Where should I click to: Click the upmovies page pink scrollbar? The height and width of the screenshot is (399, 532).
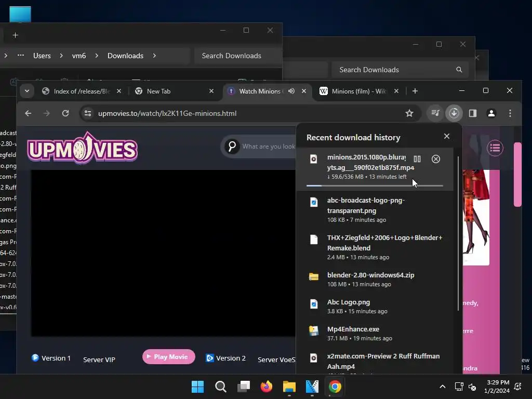coord(517,175)
